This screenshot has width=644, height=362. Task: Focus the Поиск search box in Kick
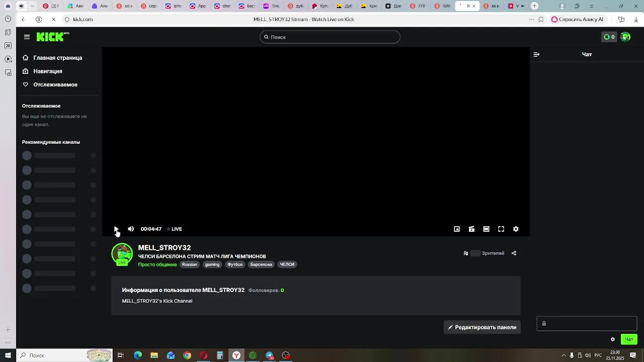(x=330, y=37)
